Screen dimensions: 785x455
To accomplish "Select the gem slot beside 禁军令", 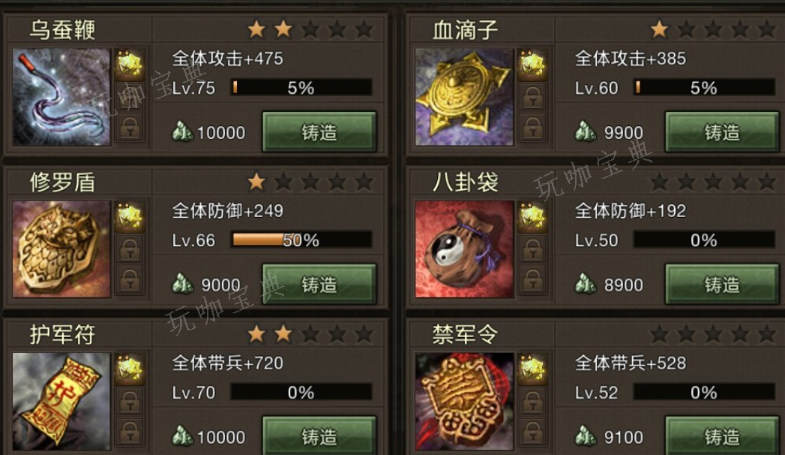I will [532, 369].
